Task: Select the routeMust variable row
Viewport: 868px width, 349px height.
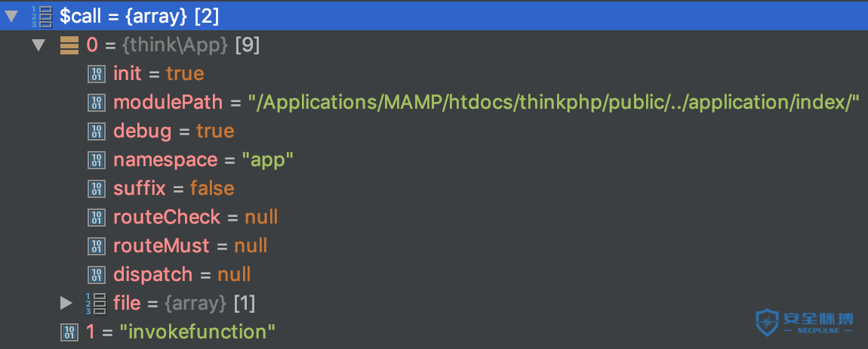Action: [434, 246]
